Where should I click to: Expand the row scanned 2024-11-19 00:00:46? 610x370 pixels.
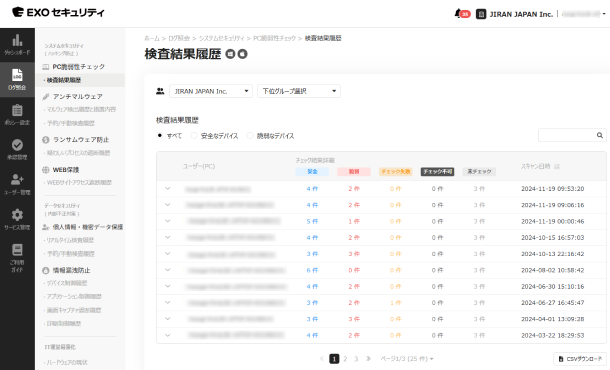coord(168,221)
